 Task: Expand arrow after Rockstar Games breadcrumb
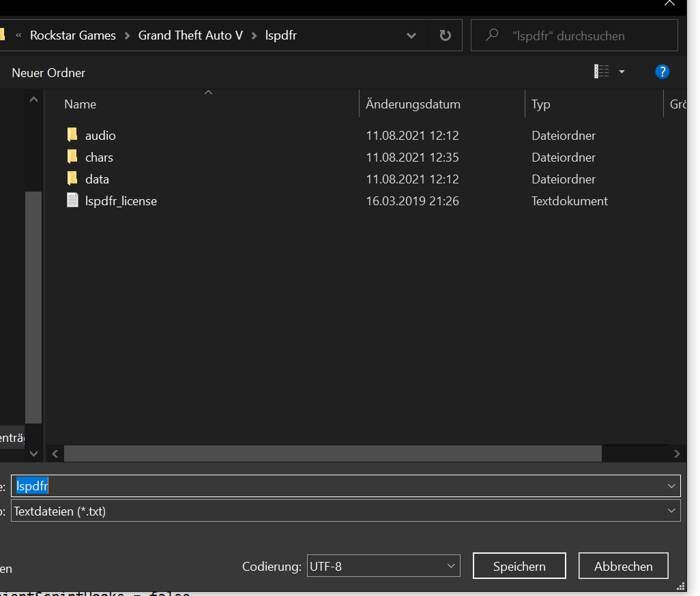[127, 35]
